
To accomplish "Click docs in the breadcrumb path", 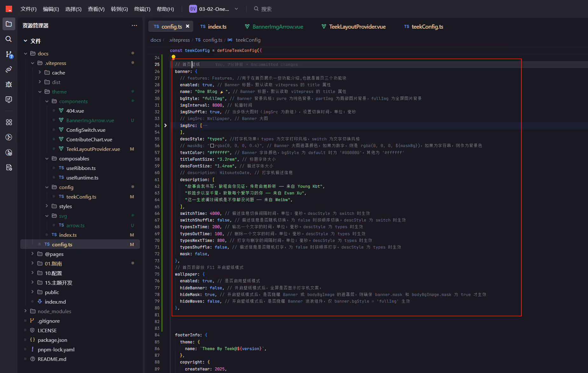I will 156,40.
